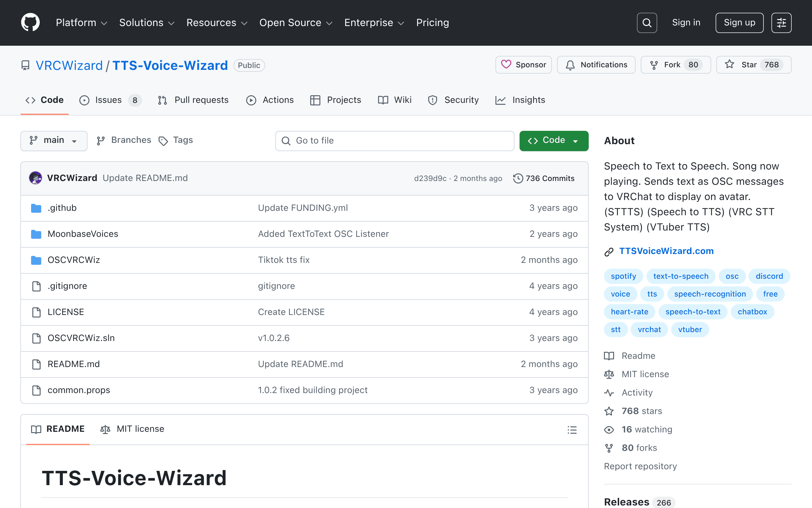
Task: Click the .github folder icon
Action: (x=36, y=208)
